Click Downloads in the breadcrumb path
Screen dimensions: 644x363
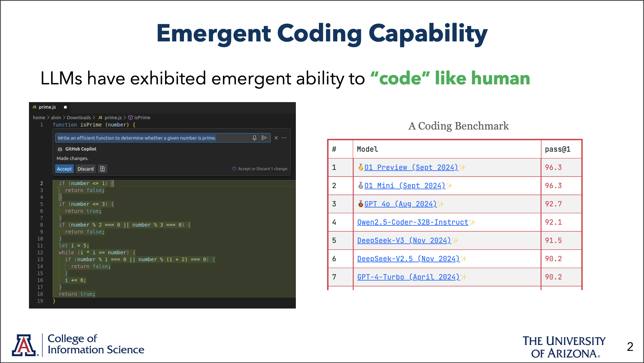(x=79, y=117)
